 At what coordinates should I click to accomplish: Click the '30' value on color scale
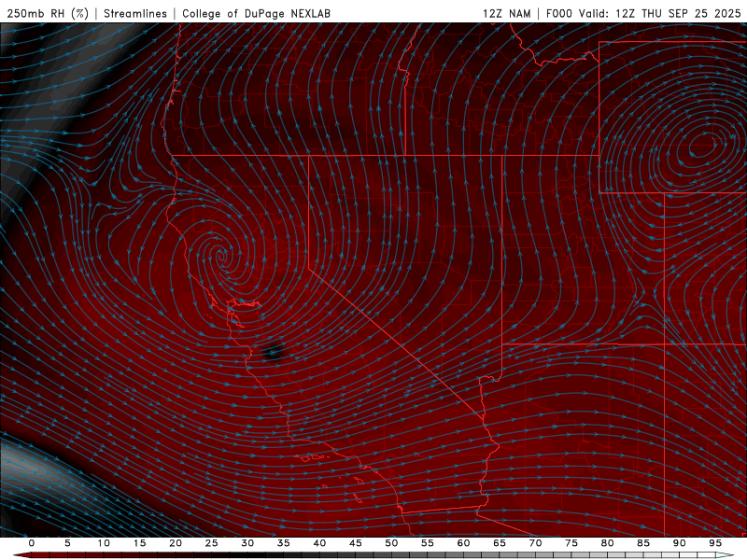247,543
